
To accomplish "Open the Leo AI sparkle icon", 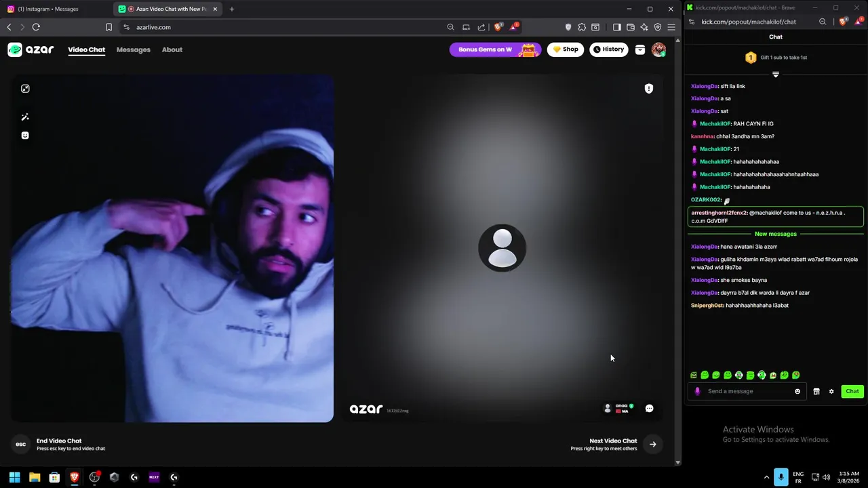I will point(644,27).
